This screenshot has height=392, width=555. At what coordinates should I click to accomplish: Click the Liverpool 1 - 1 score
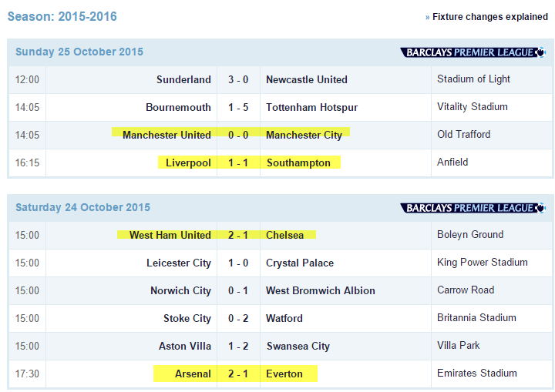pyautogui.click(x=238, y=162)
